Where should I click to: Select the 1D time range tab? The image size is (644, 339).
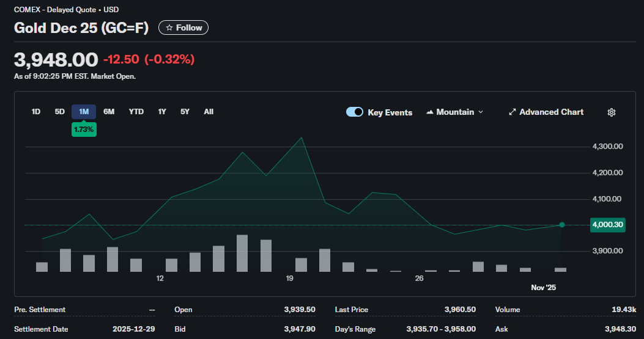coord(36,112)
